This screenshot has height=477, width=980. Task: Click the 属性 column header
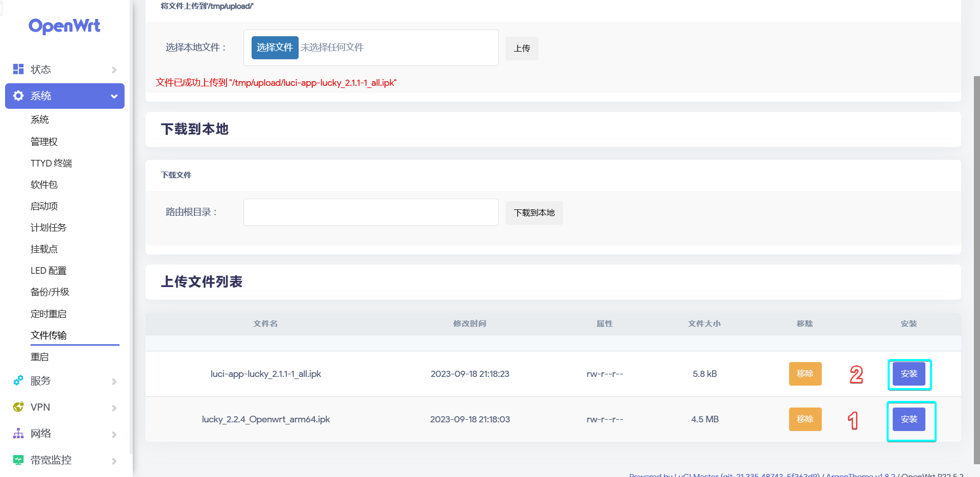[605, 324]
